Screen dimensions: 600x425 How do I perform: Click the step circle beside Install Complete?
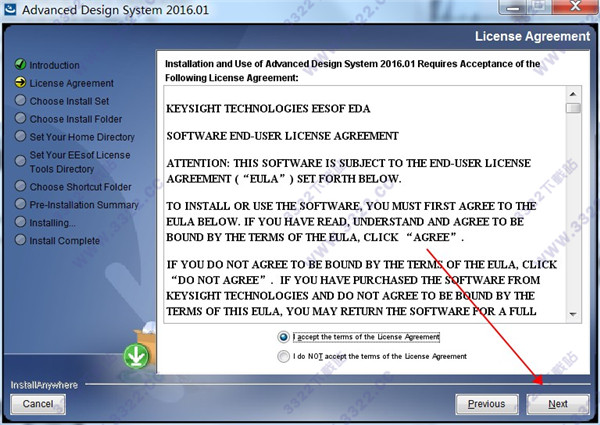point(20,240)
